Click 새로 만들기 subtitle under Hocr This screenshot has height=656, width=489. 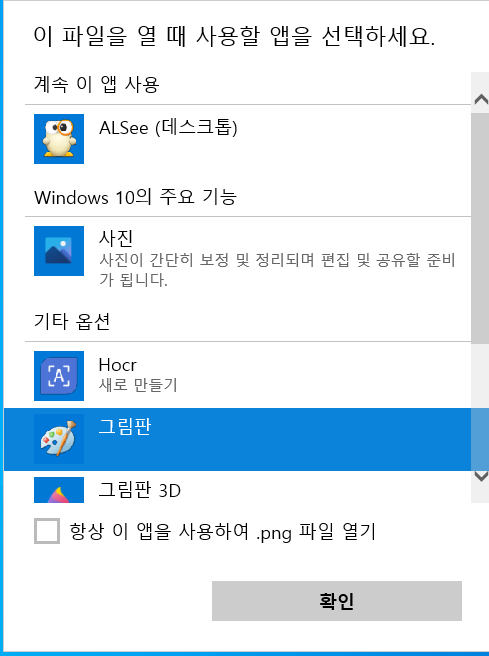pyautogui.click(x=138, y=384)
